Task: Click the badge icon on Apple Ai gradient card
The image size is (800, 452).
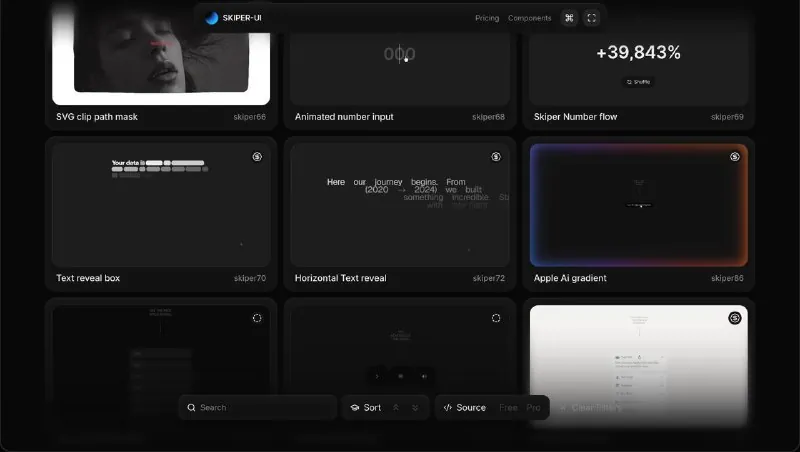Action: point(735,157)
